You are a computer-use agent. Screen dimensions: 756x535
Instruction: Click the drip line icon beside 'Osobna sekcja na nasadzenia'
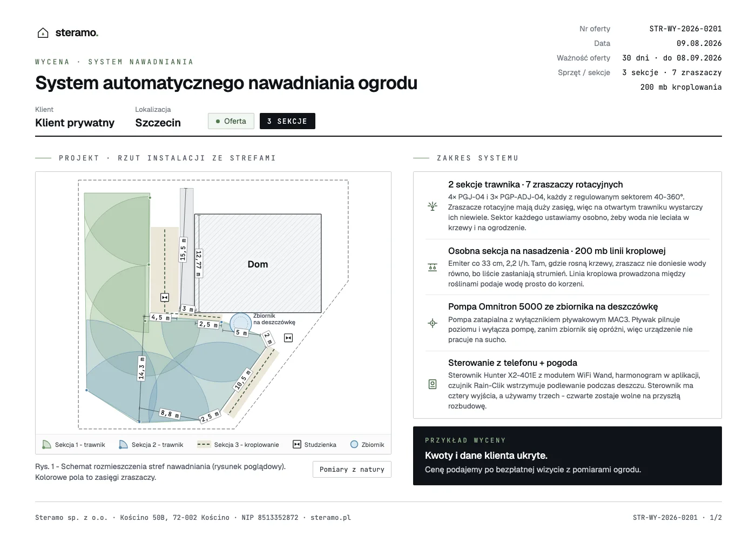(x=433, y=267)
